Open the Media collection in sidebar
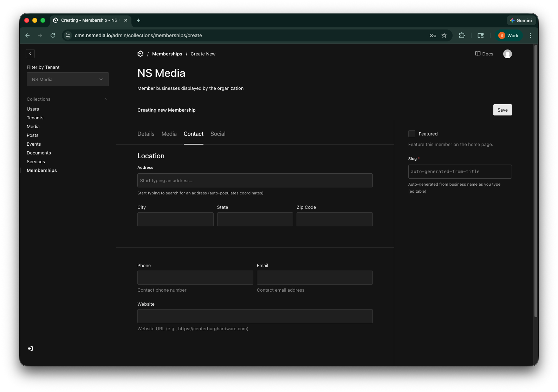Image resolution: width=558 pixels, height=392 pixels. (x=33, y=127)
